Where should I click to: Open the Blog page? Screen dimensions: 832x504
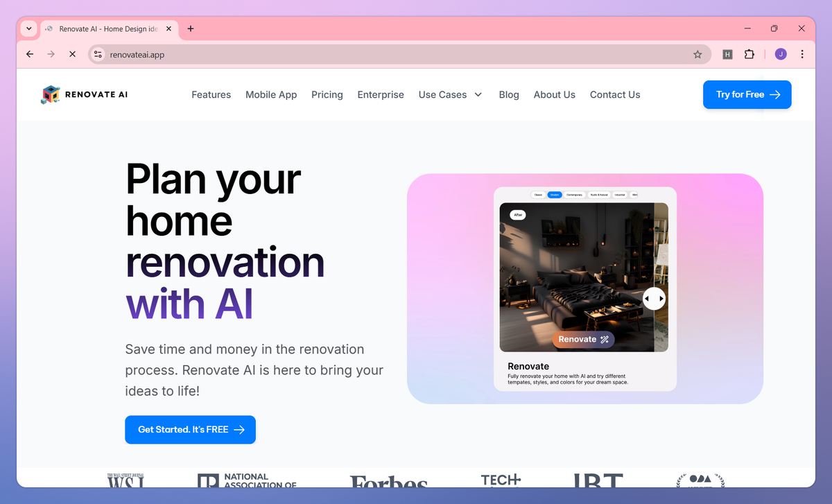coord(509,95)
